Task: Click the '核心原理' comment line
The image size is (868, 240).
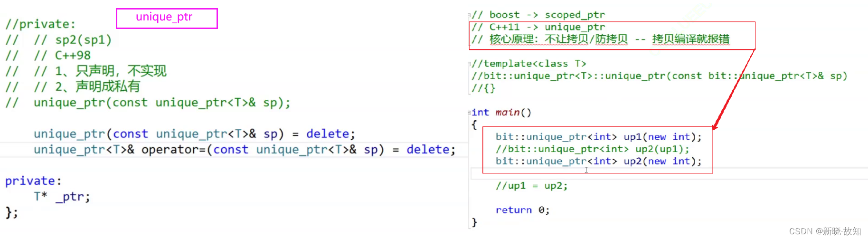Action: (601, 39)
